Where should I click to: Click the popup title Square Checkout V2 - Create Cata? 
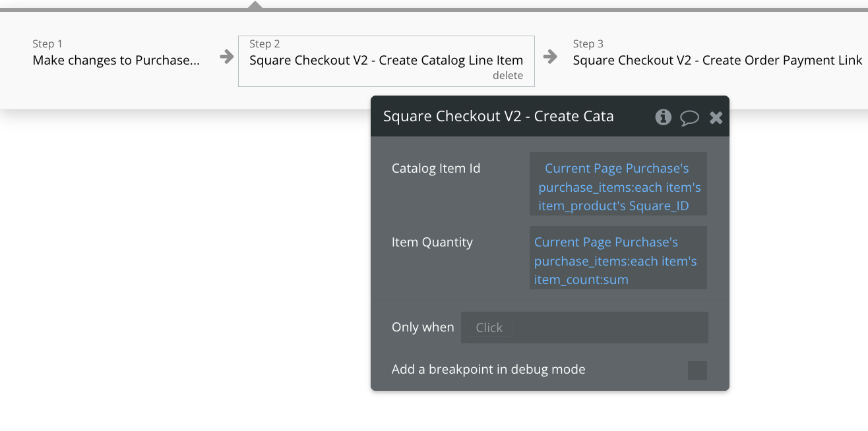click(x=499, y=117)
